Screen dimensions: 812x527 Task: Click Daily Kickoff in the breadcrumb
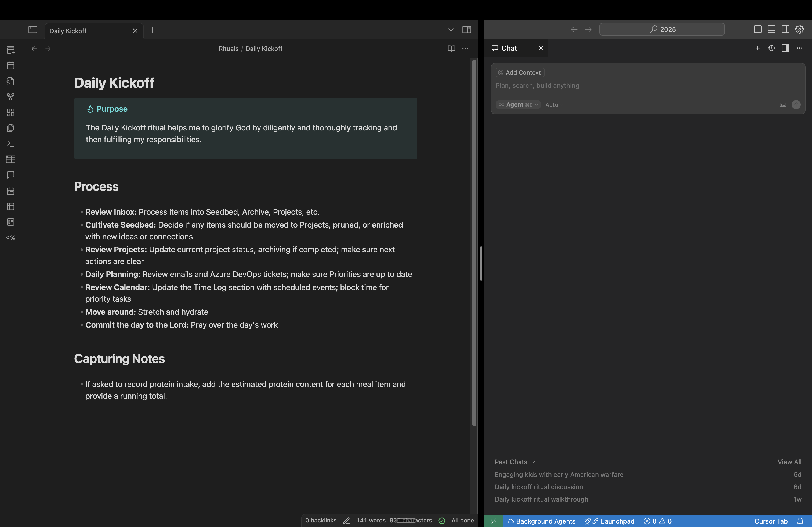point(264,49)
